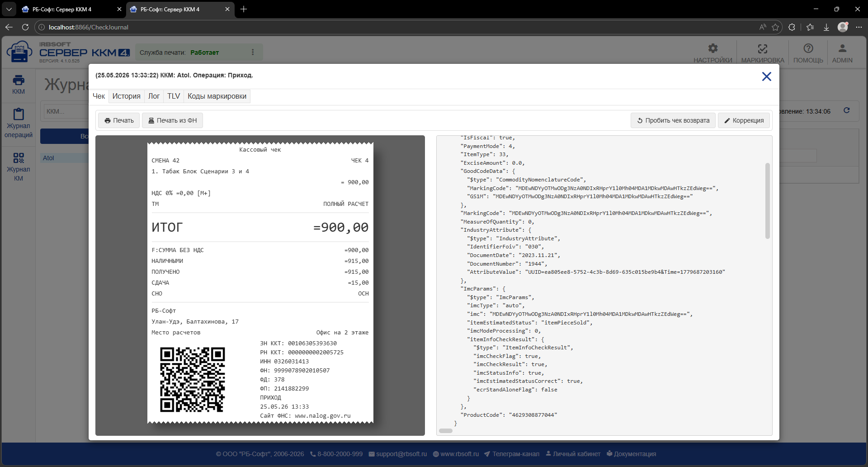This screenshot has height=467, width=868.
Task: Open browser downloads icon
Action: [x=826, y=27]
